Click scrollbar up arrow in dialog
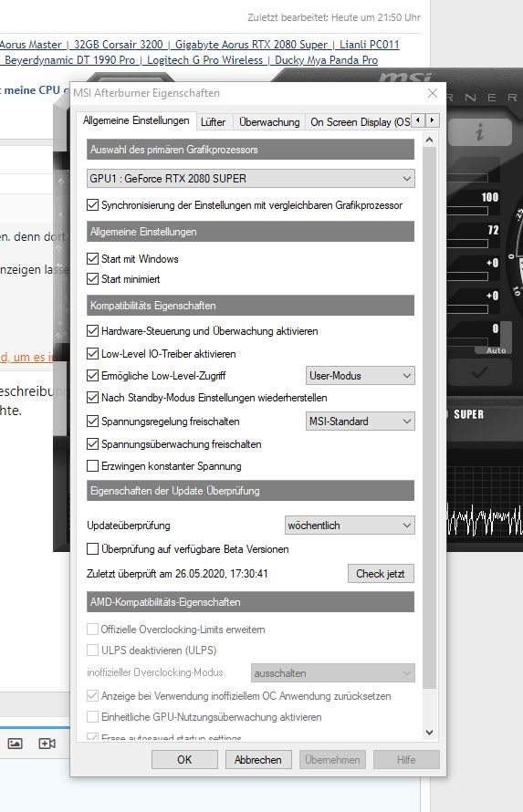This screenshot has height=812, width=523. tap(429, 141)
